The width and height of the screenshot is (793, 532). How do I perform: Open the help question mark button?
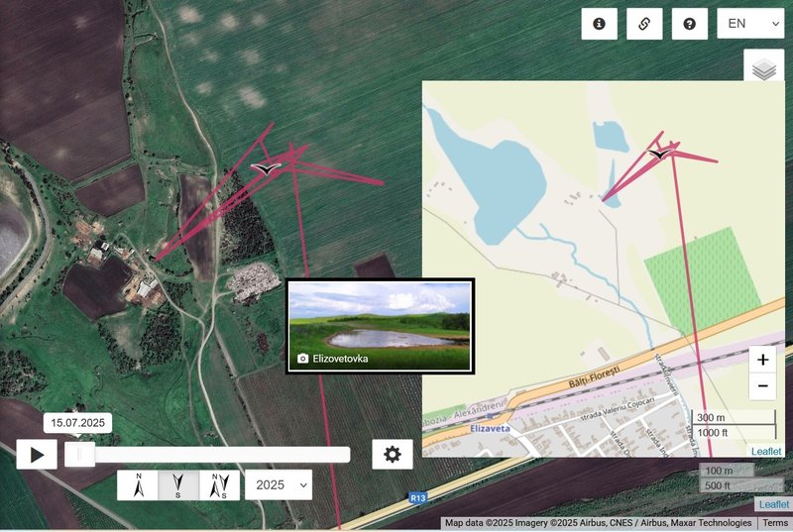point(689,24)
